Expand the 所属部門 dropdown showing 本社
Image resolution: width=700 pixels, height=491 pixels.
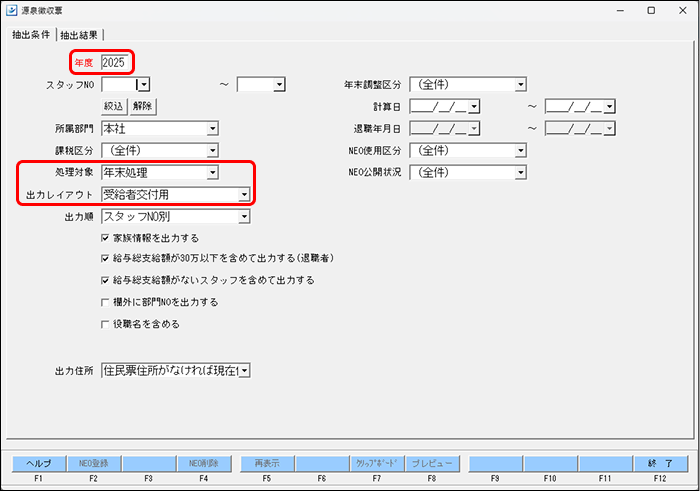212,129
